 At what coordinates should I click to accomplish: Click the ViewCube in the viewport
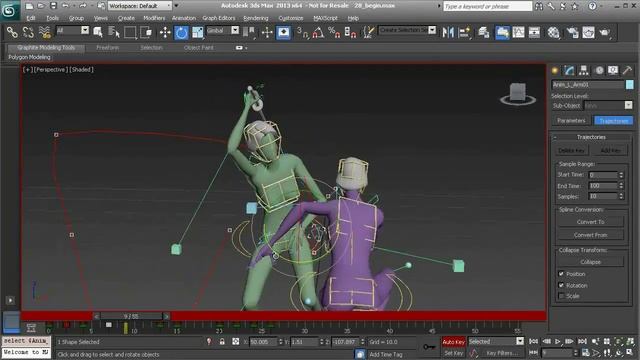518,93
